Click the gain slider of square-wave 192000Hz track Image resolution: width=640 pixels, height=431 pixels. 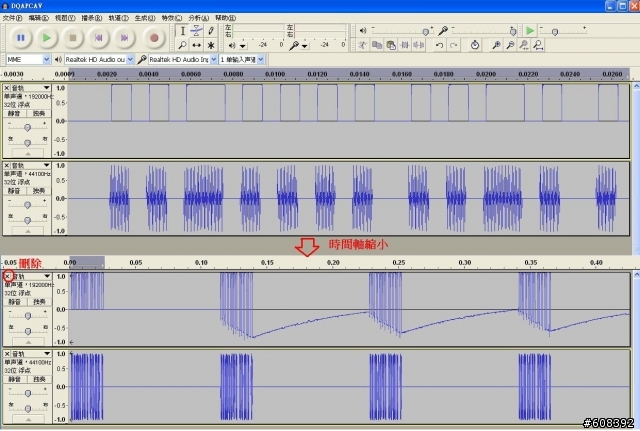pos(27,127)
